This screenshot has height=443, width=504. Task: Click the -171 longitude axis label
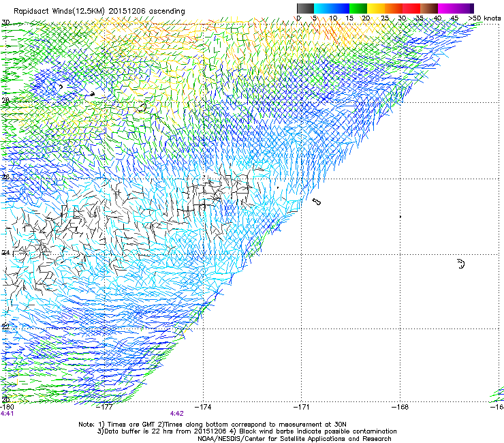click(302, 407)
